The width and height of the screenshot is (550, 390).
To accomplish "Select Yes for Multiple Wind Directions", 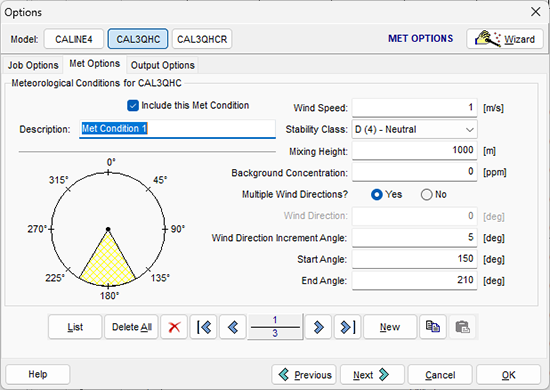I will coord(377,195).
